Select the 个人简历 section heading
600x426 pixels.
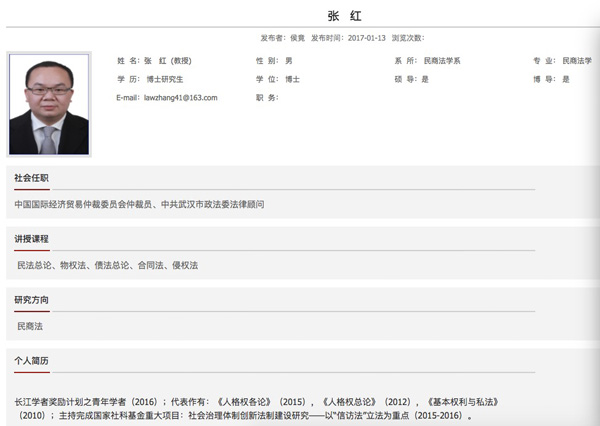(x=32, y=360)
